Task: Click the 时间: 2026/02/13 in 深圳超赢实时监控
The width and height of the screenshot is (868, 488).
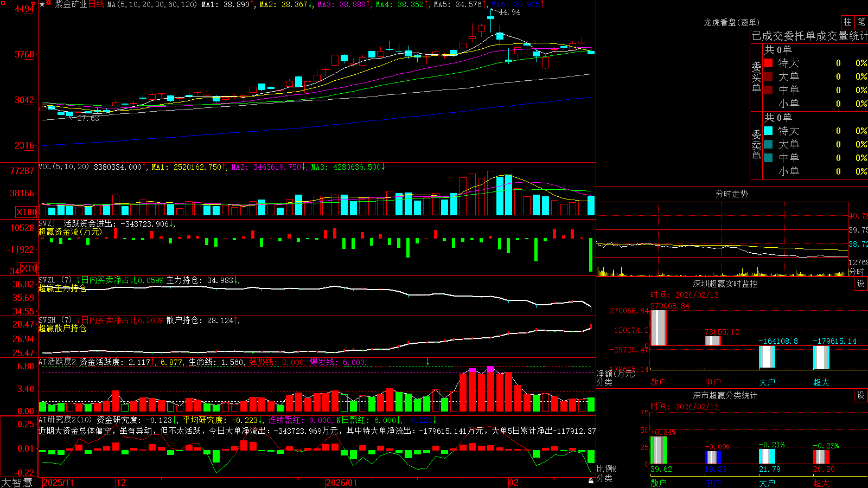Action: [x=685, y=295]
